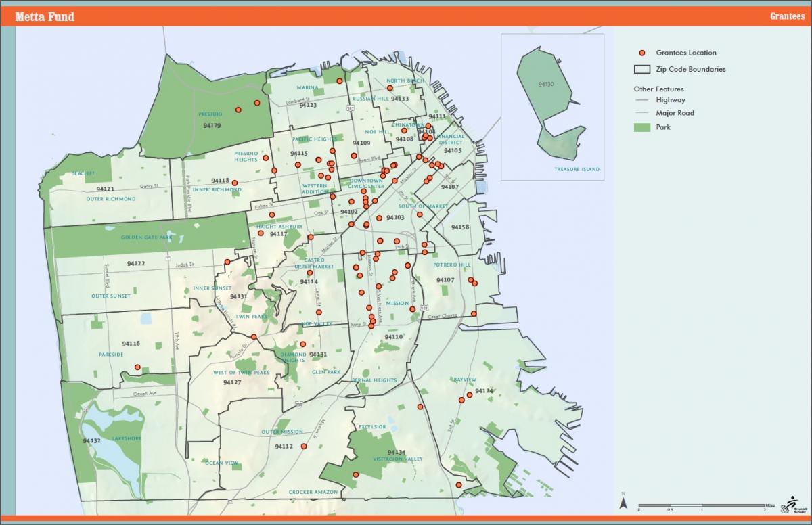This screenshot has width=812, height=525.
Task: Click zip code 94134 label
Action: tap(397, 452)
